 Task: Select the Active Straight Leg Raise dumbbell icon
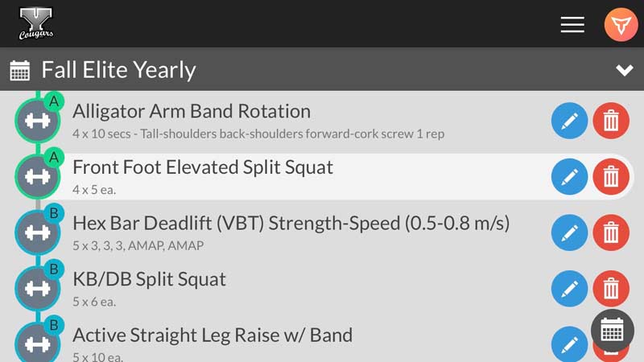[37, 343]
